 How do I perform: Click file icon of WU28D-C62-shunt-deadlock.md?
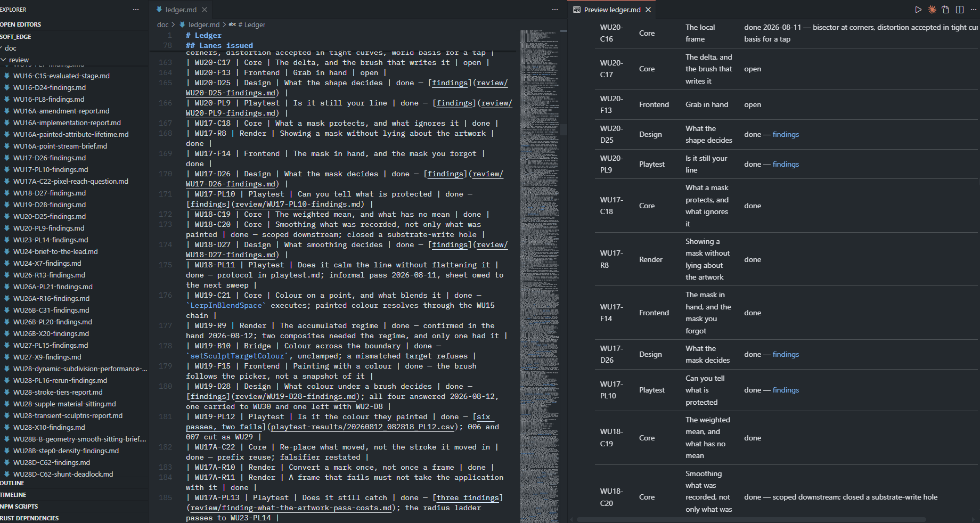[7, 474]
